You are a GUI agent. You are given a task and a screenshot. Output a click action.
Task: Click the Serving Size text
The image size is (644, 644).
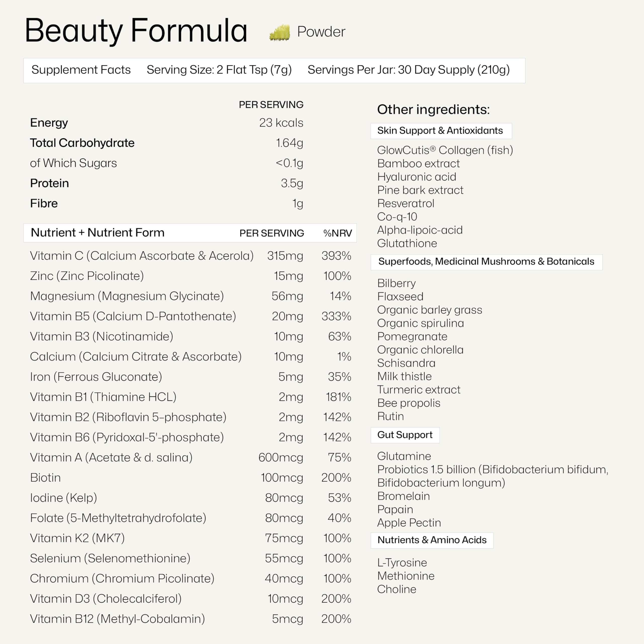click(x=219, y=70)
